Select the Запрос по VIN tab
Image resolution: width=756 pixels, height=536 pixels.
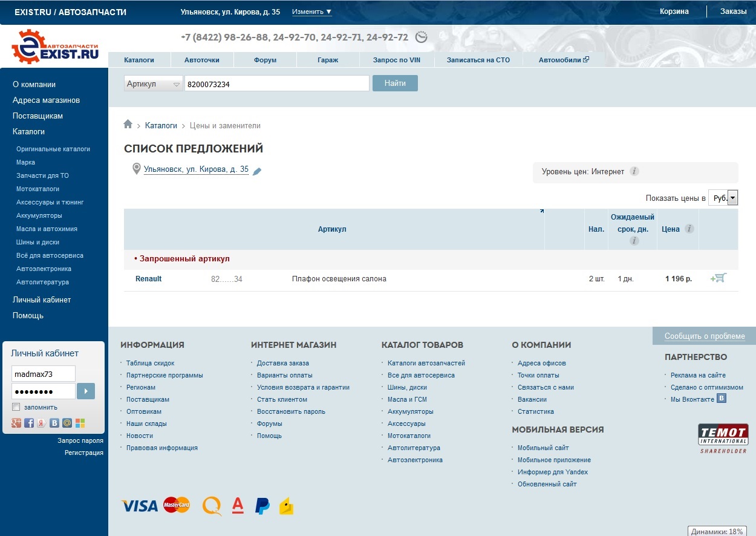point(396,60)
